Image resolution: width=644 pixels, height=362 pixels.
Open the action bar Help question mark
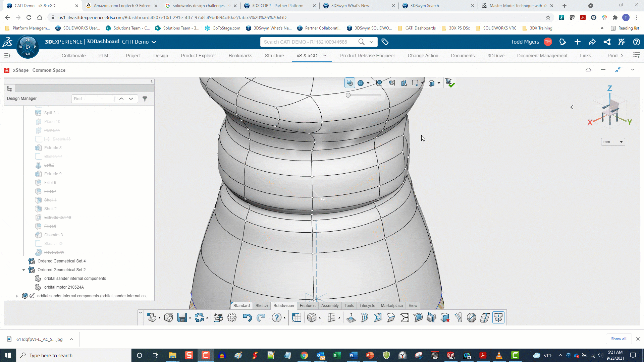(x=277, y=317)
